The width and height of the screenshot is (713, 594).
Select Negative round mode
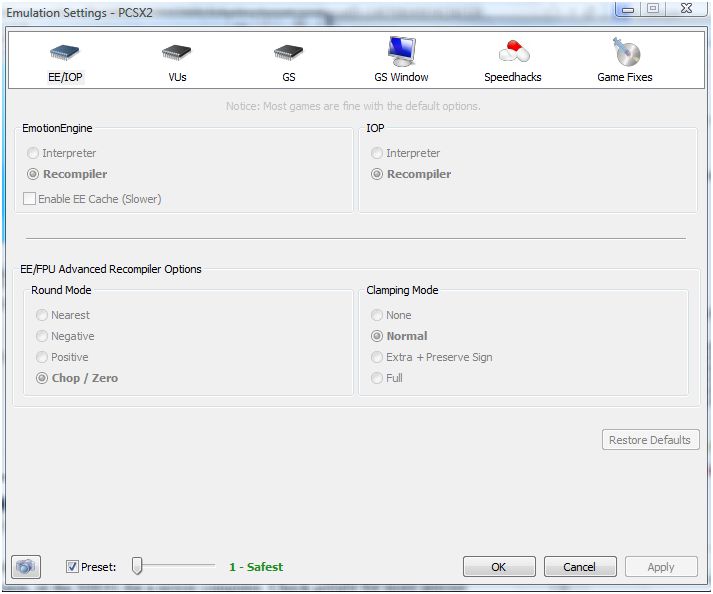[42, 336]
